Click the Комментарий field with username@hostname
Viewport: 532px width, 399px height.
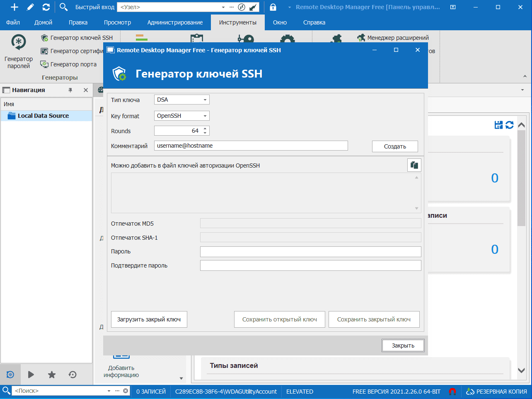coord(251,146)
